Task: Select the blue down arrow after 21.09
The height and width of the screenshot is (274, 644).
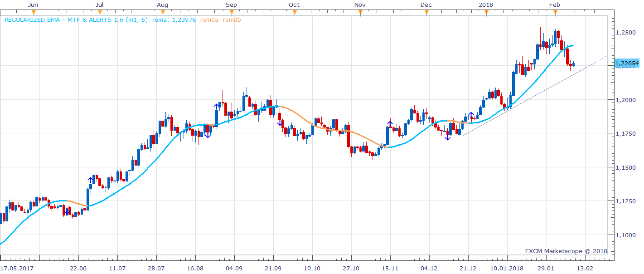Action: (280, 122)
